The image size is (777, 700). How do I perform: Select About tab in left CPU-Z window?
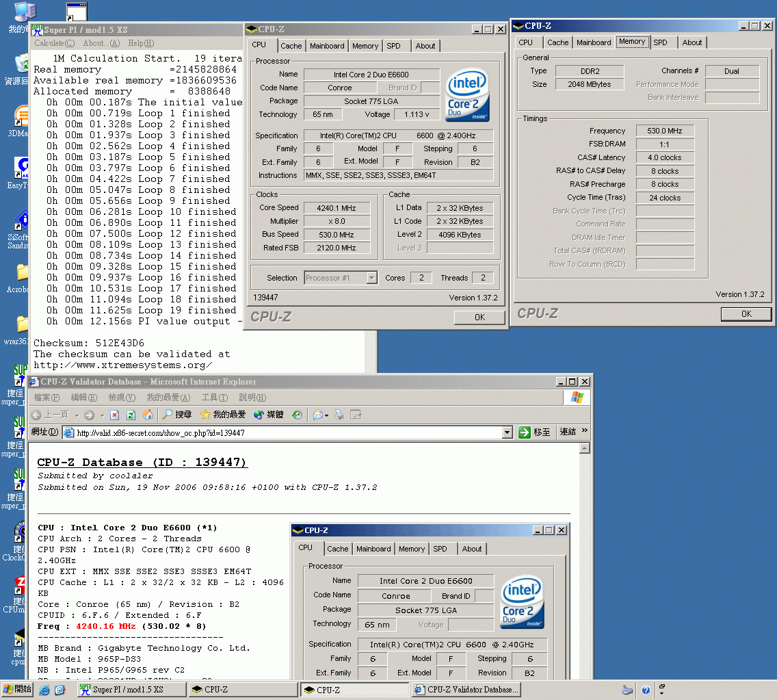click(425, 46)
